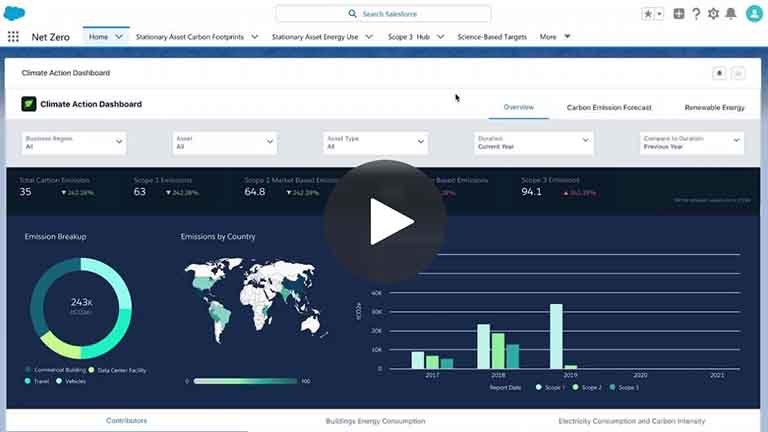View notifications via the bell icon
The image size is (768, 432).
[x=730, y=14]
